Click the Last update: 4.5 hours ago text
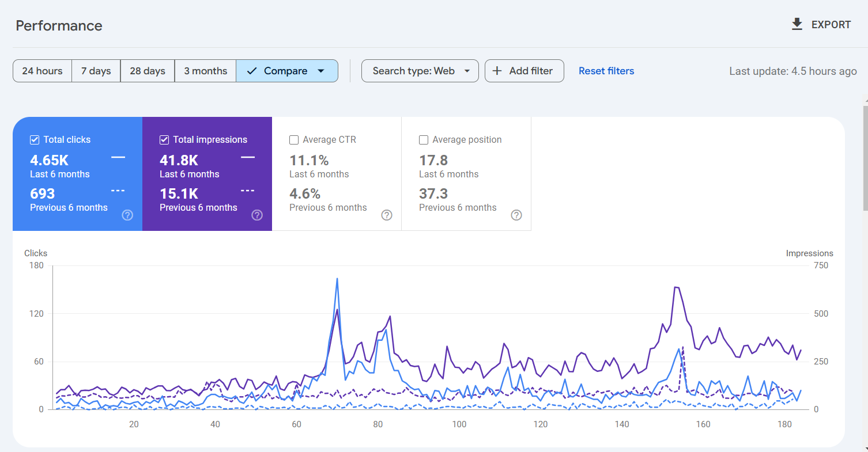 tap(793, 71)
